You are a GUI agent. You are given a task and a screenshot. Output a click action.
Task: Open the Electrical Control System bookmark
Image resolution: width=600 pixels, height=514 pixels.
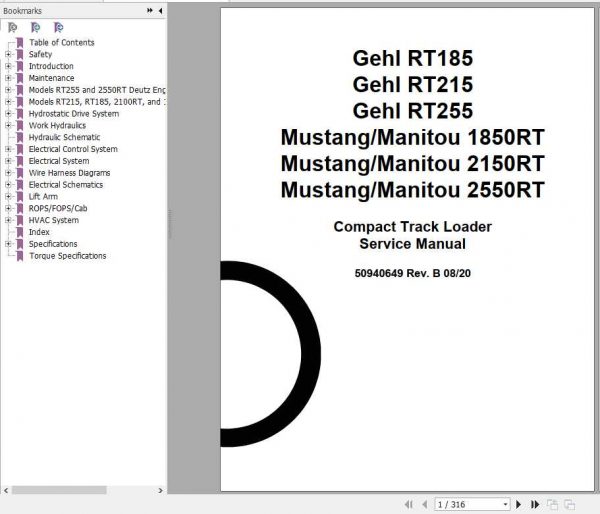tap(73, 149)
